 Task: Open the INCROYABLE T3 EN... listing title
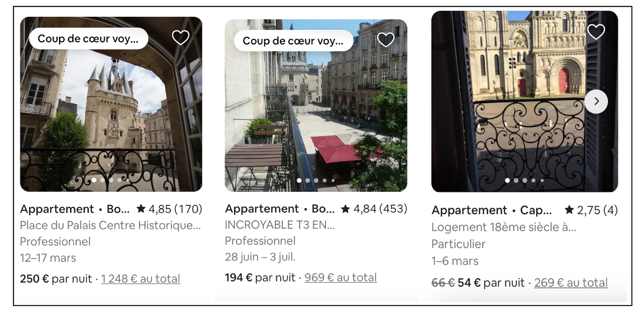(x=280, y=225)
